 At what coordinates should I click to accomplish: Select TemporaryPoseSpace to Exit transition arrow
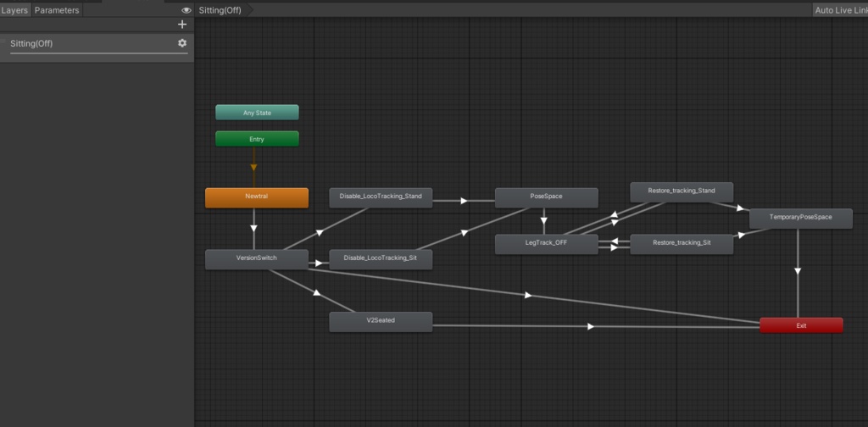click(798, 271)
